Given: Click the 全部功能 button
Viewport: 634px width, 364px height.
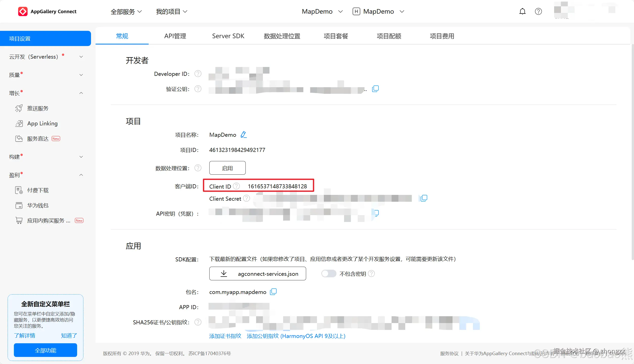Looking at the screenshot, I should (46, 350).
